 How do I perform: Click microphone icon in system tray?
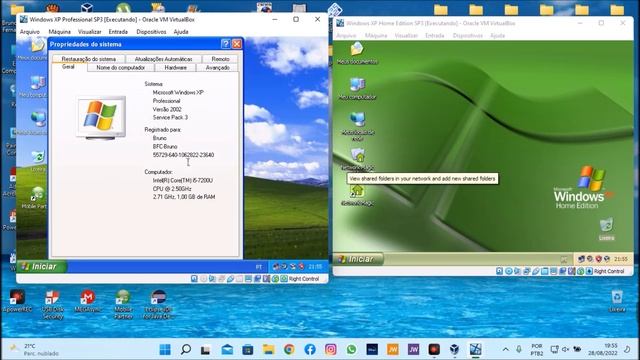518,349
